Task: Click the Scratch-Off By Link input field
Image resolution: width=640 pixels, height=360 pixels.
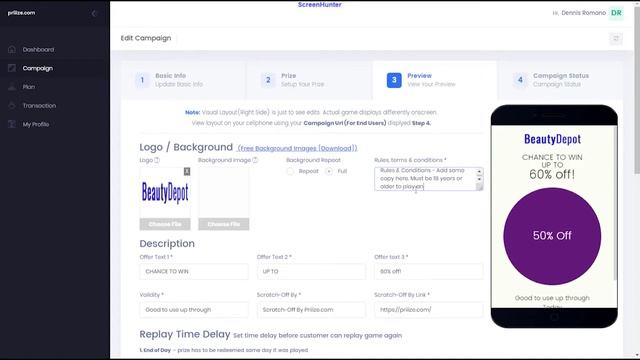Action: 429,310
